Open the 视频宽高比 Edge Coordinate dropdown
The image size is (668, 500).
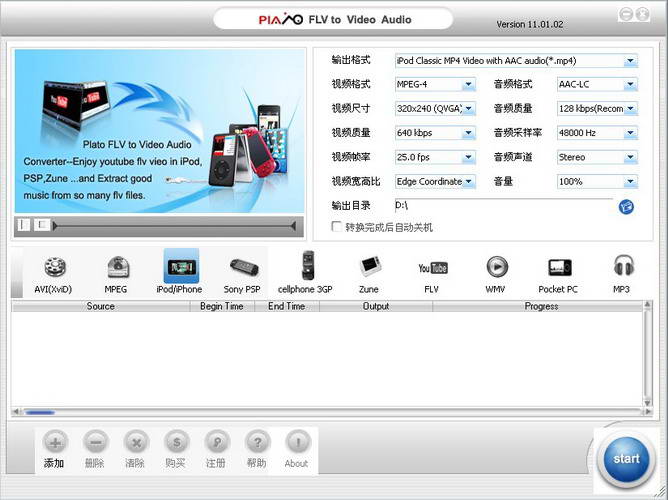coord(468,182)
